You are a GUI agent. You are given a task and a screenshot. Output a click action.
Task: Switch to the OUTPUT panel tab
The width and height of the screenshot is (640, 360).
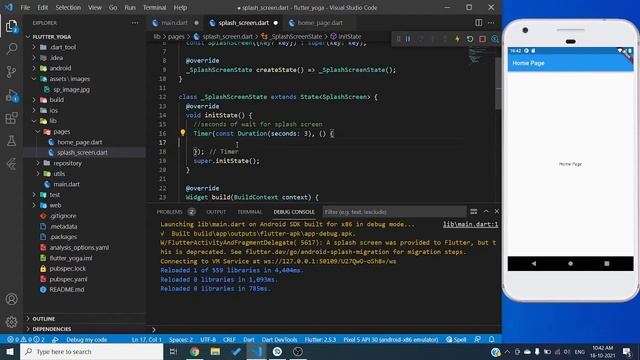(x=216, y=212)
